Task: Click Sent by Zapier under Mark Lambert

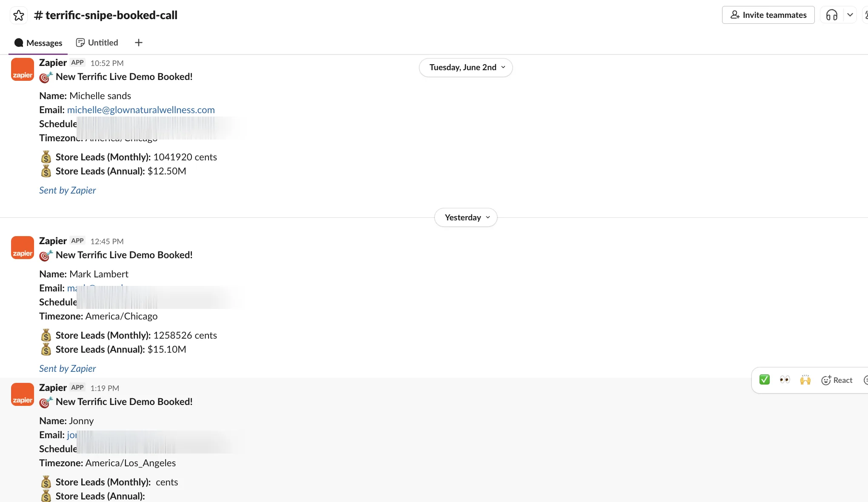Action: (68, 368)
